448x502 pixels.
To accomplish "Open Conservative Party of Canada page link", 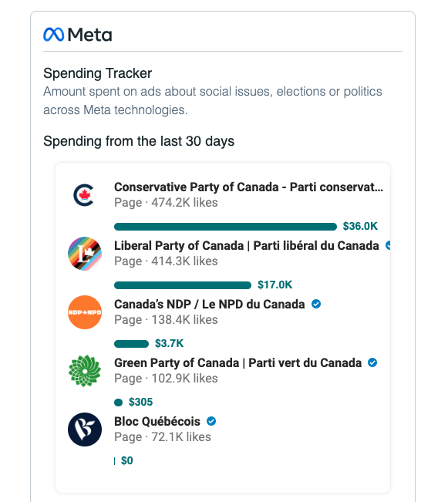I will pos(248,187).
